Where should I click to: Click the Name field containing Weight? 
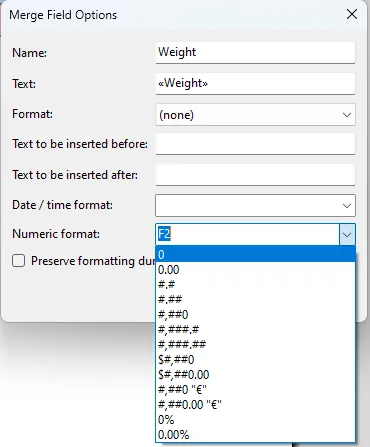tap(255, 52)
